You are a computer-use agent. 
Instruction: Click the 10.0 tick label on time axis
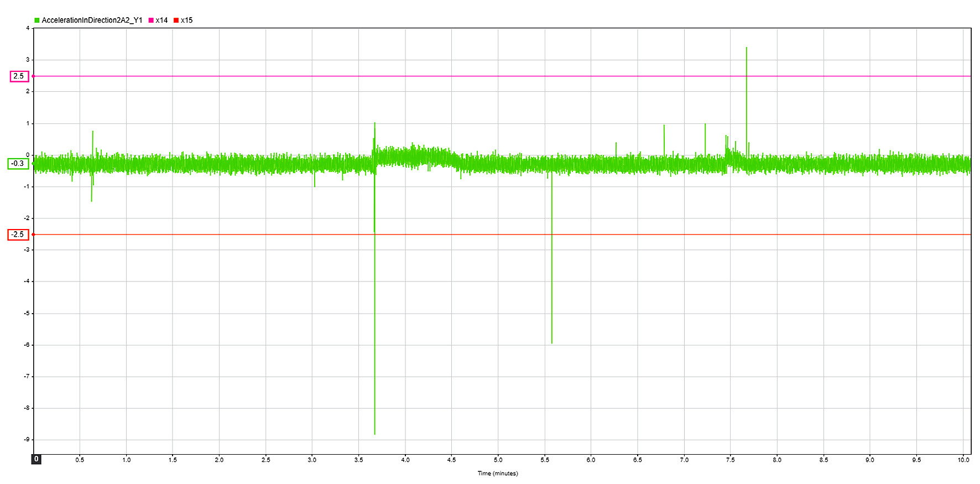click(x=964, y=460)
